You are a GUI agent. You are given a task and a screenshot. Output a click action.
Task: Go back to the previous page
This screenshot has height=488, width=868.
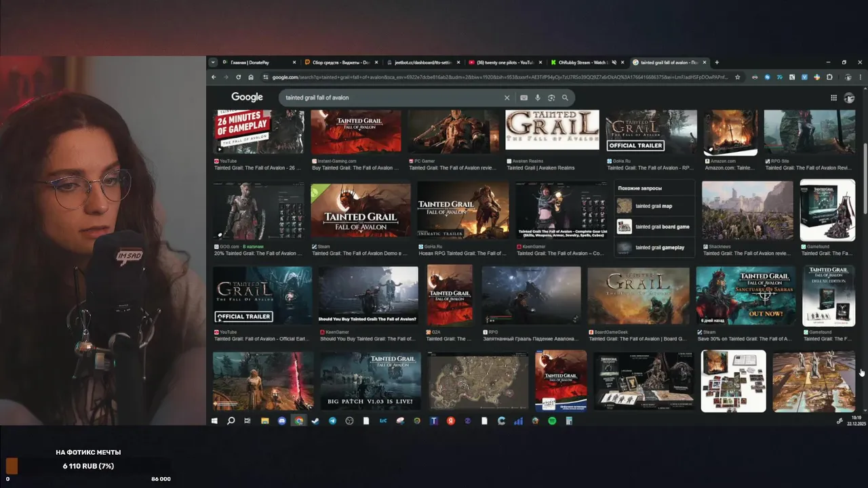[x=214, y=77]
